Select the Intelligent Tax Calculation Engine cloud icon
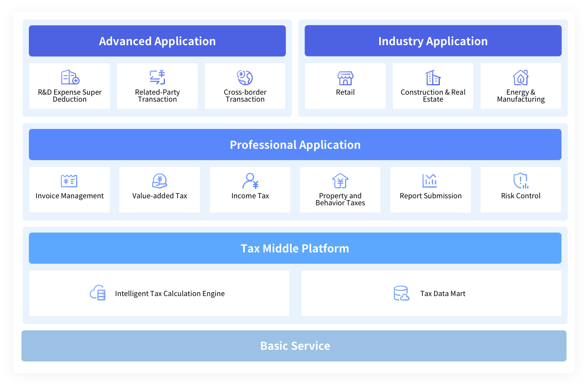 click(x=97, y=293)
